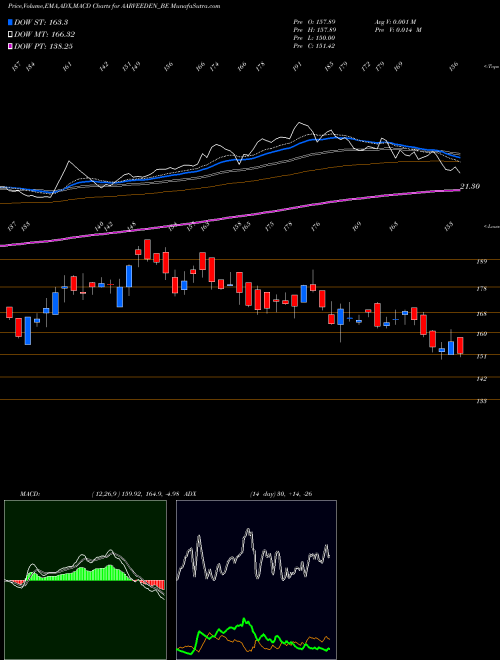500x660 pixels.
Task: Click the 189 price axis label
Action: (481, 261)
